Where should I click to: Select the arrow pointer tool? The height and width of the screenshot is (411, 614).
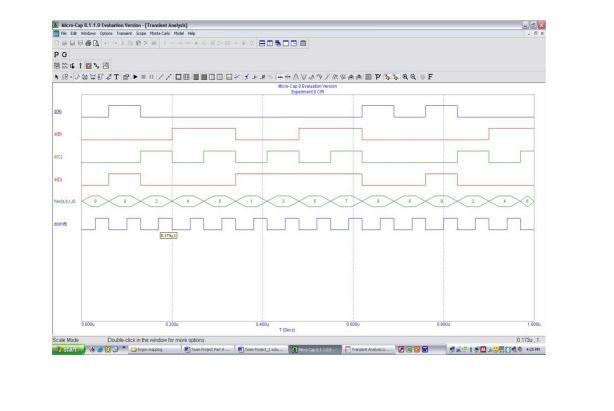(56, 77)
